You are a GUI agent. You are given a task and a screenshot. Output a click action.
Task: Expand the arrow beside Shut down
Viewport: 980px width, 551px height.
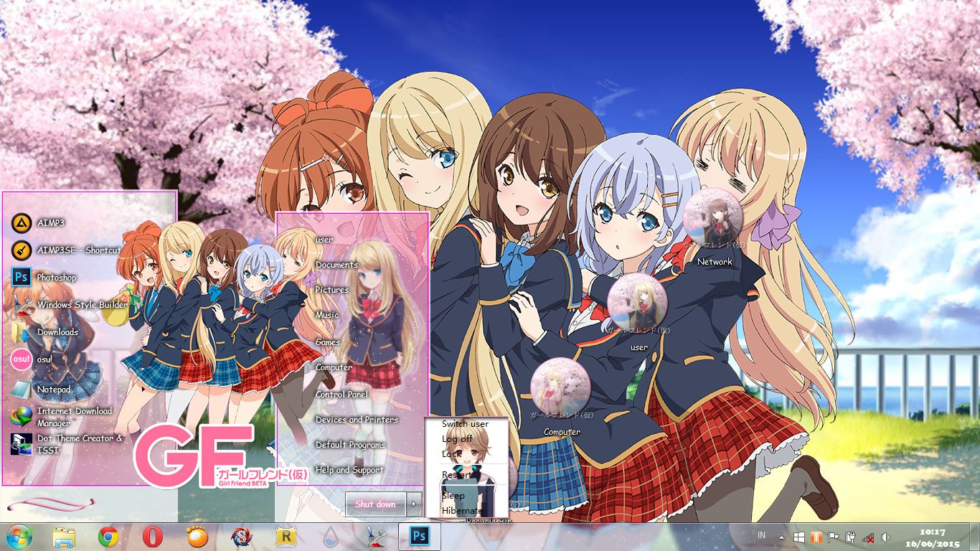415,504
